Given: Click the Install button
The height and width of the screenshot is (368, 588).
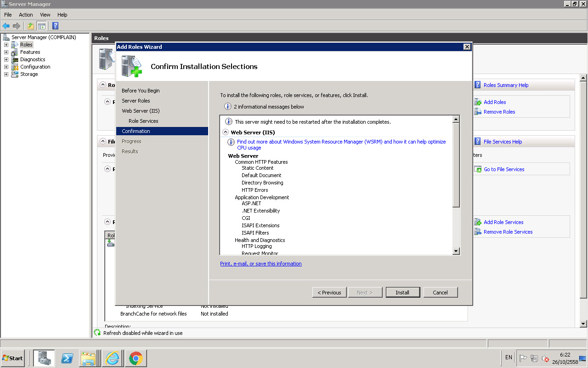Looking at the screenshot, I should coord(402,293).
